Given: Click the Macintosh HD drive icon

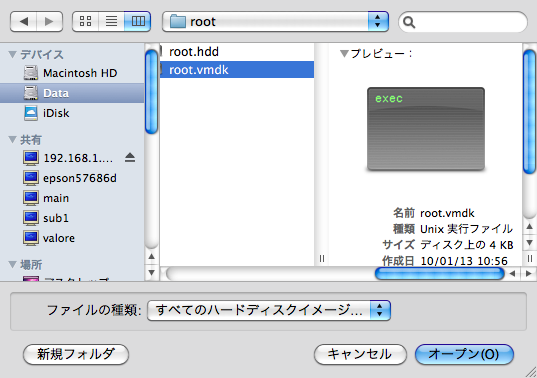Looking at the screenshot, I should (31, 73).
